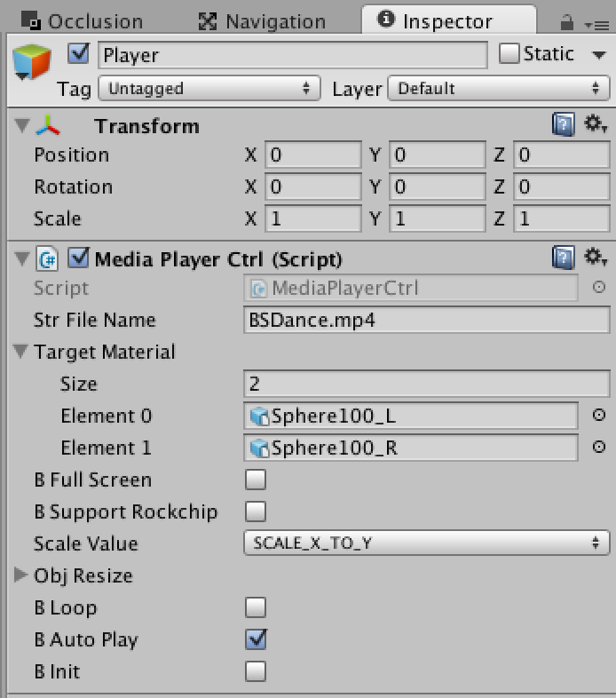Click the Media Player Ctrl (Script) title
Screen dimensions: 616x698
click(218, 259)
